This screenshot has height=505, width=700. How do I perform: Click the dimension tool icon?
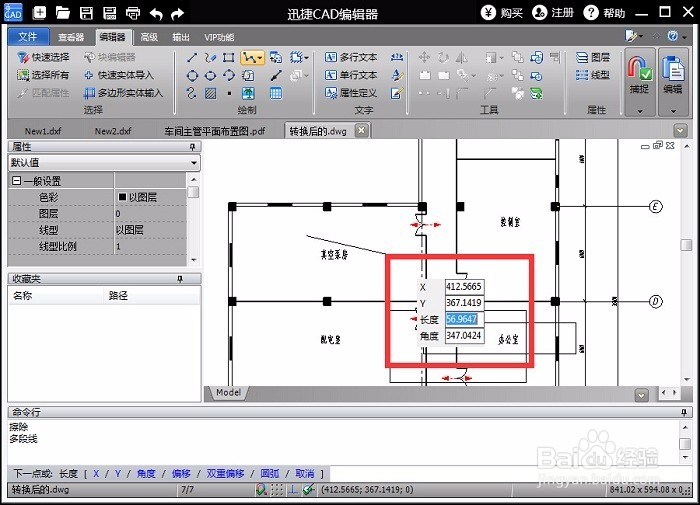pyautogui.click(x=397, y=57)
